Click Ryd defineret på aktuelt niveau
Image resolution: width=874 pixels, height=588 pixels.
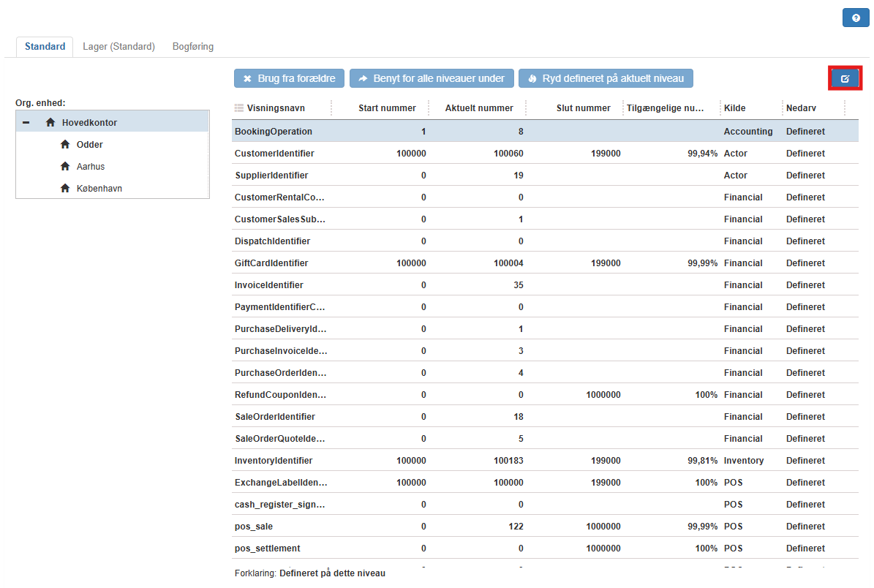(606, 78)
